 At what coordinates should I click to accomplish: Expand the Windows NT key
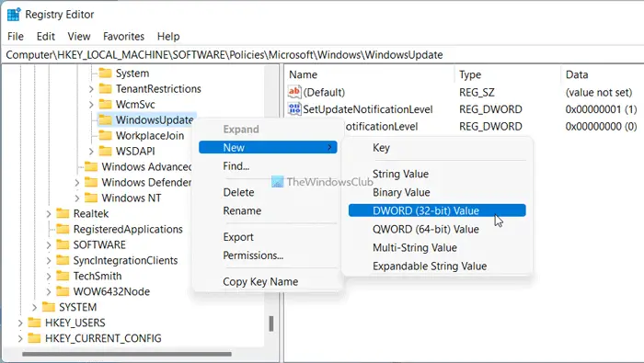(x=76, y=199)
